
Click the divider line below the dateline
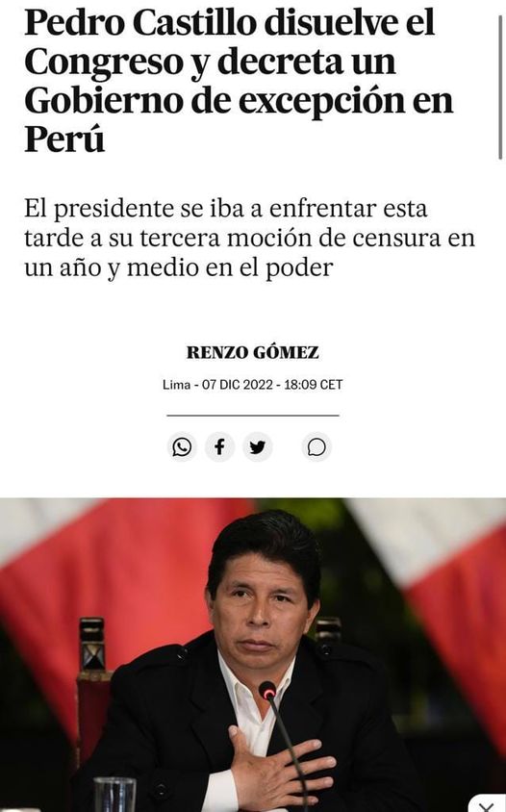tap(253, 416)
